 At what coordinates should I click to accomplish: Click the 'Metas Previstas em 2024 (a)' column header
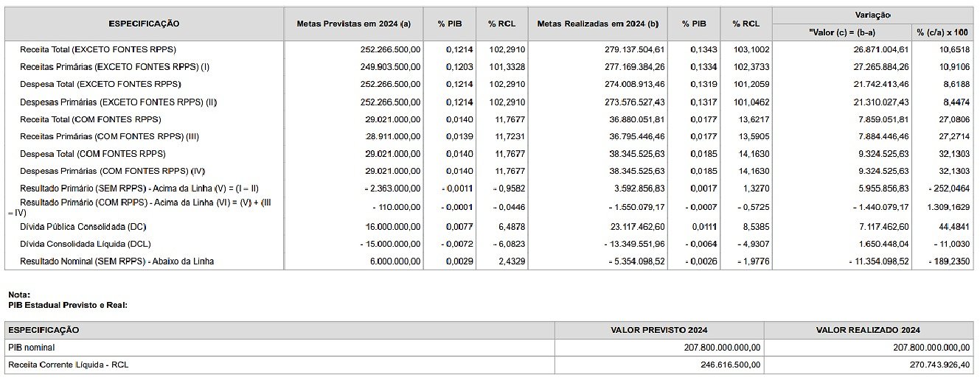click(x=353, y=24)
